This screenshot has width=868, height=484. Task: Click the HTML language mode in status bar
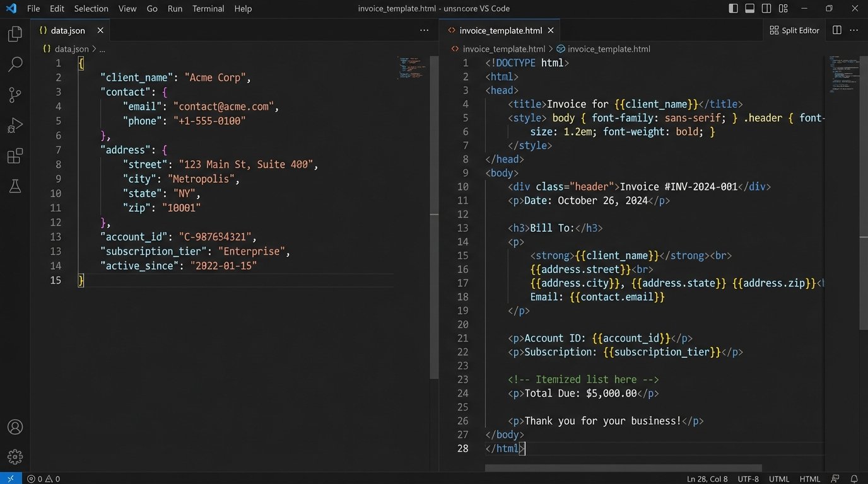[810, 479]
